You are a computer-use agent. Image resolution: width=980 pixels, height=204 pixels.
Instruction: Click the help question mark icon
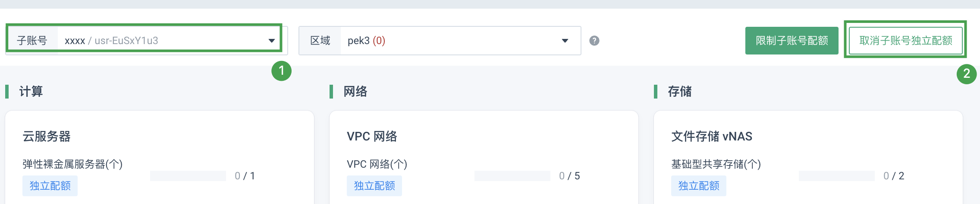(594, 41)
